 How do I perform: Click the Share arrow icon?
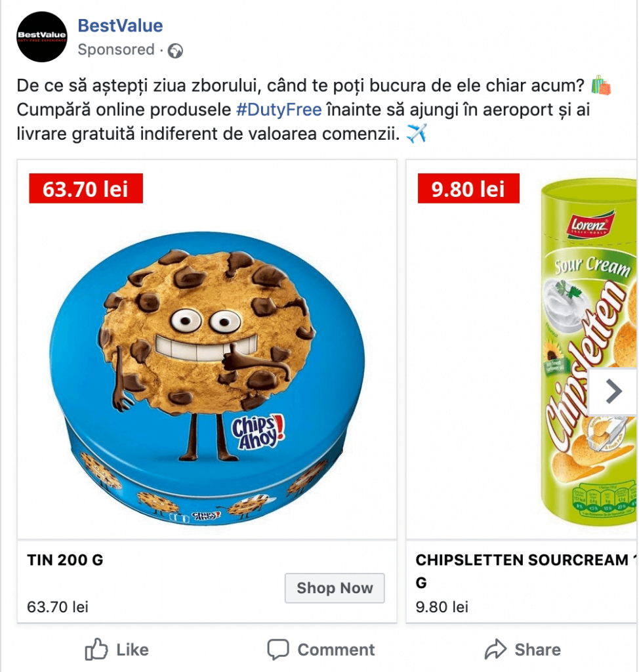(495, 650)
